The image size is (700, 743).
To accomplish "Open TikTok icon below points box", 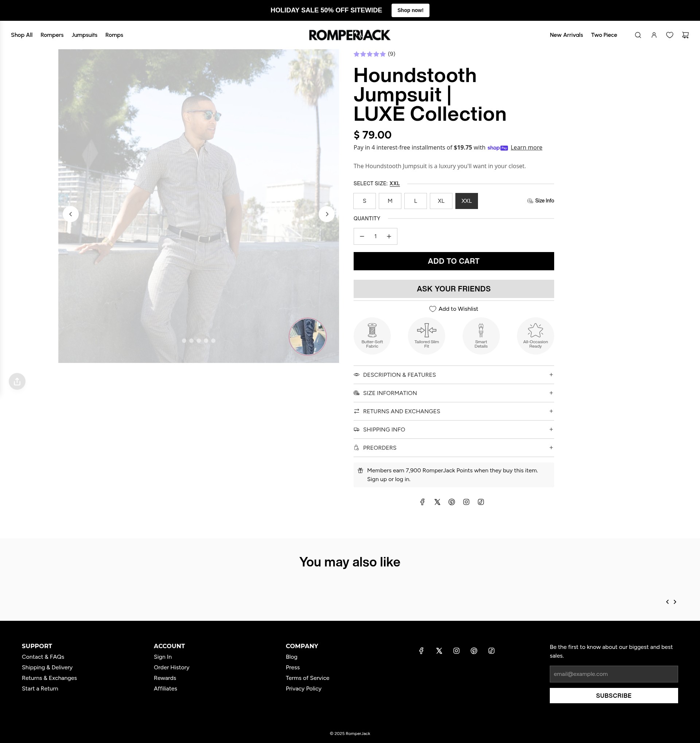I will pos(481,502).
